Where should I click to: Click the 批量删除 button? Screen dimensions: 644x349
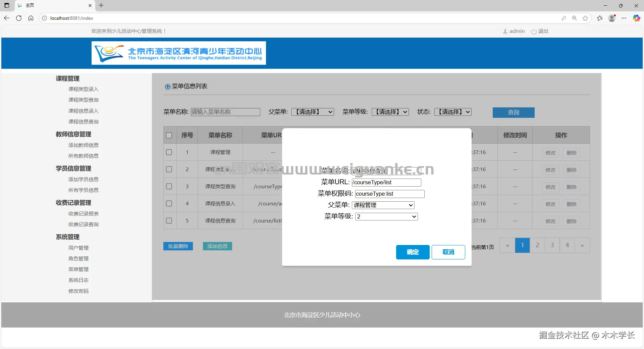click(x=178, y=246)
